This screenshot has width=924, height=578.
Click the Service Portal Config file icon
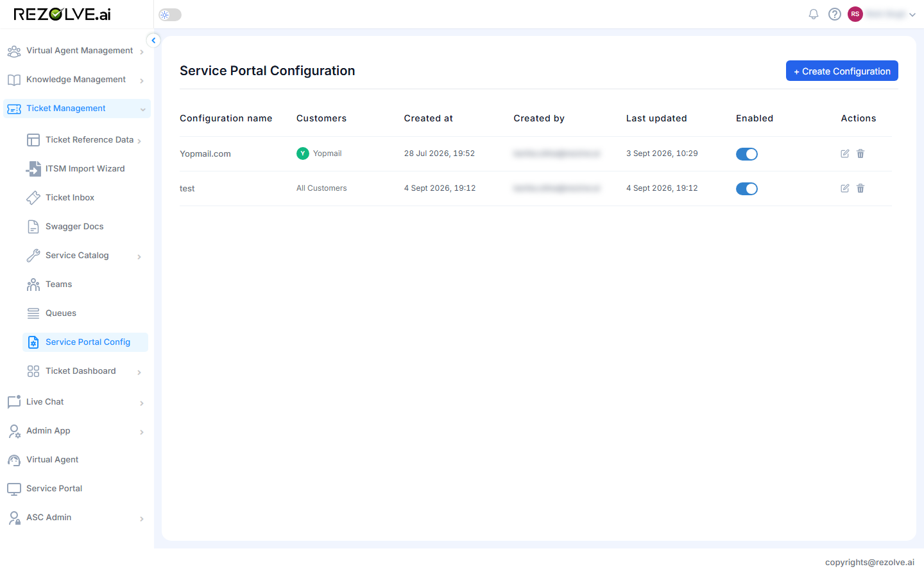(x=33, y=342)
